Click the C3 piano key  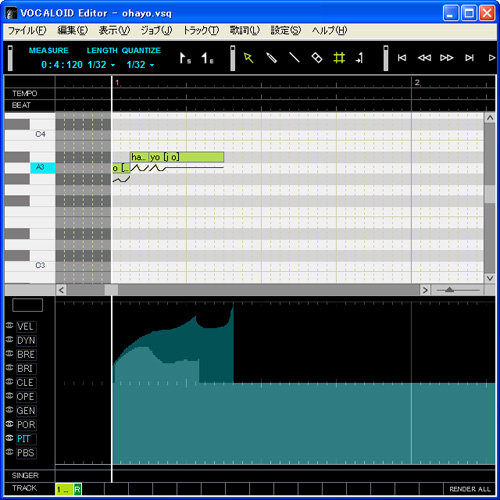pyautogui.click(x=30, y=266)
